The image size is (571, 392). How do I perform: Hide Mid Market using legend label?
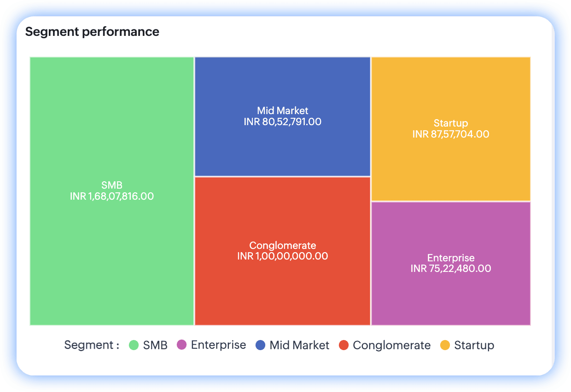coord(299,345)
